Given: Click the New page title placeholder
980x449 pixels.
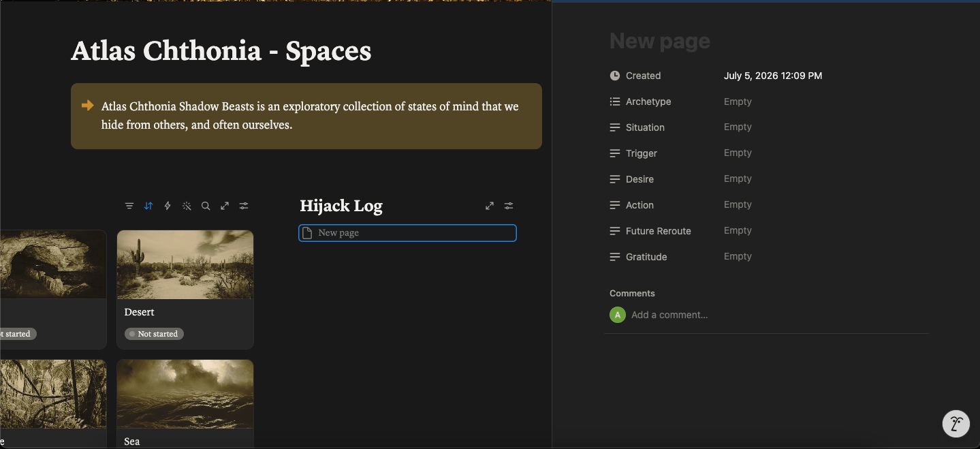Looking at the screenshot, I should [x=660, y=41].
